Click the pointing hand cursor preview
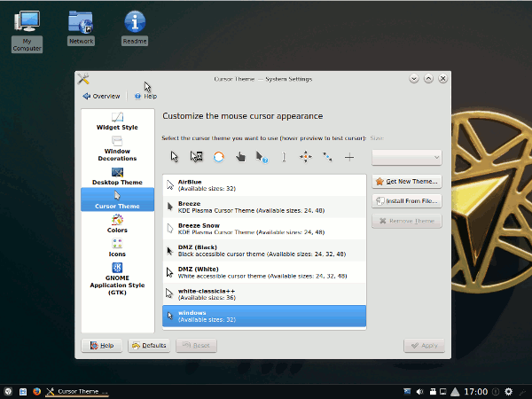The image size is (532, 399). pos(240,157)
